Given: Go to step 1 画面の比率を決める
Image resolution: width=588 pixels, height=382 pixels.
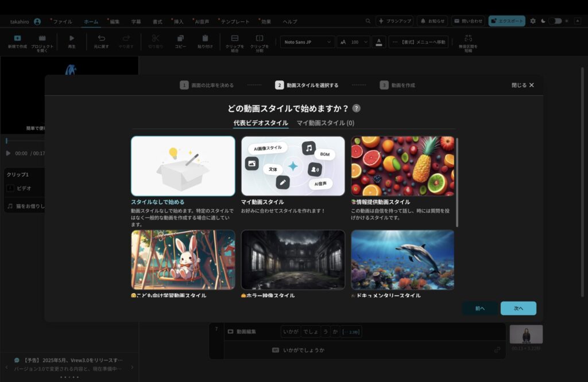Looking at the screenshot, I should pos(207,85).
